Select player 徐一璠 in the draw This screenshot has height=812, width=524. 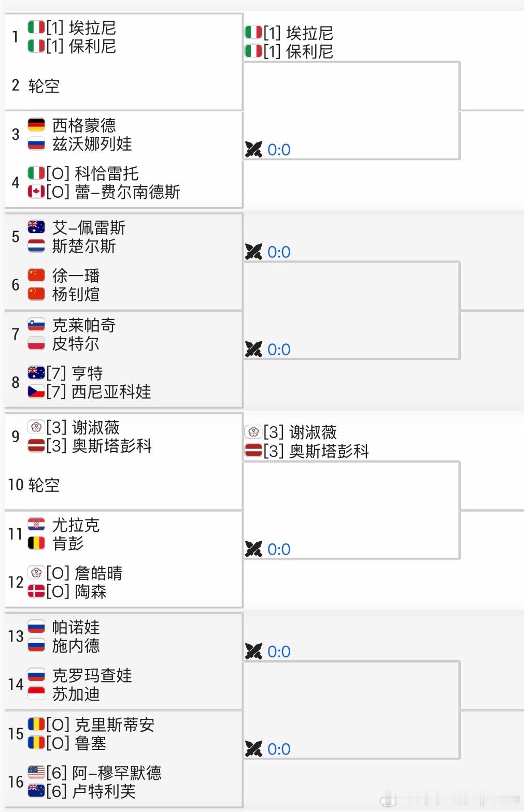[x=76, y=275]
